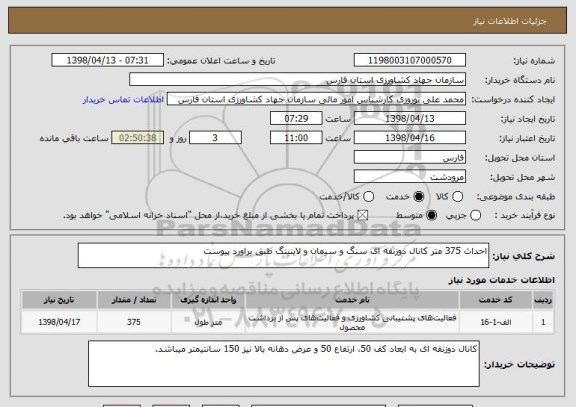Select the خدمت radio button
This screenshot has width=576, height=407.
pos(418,197)
